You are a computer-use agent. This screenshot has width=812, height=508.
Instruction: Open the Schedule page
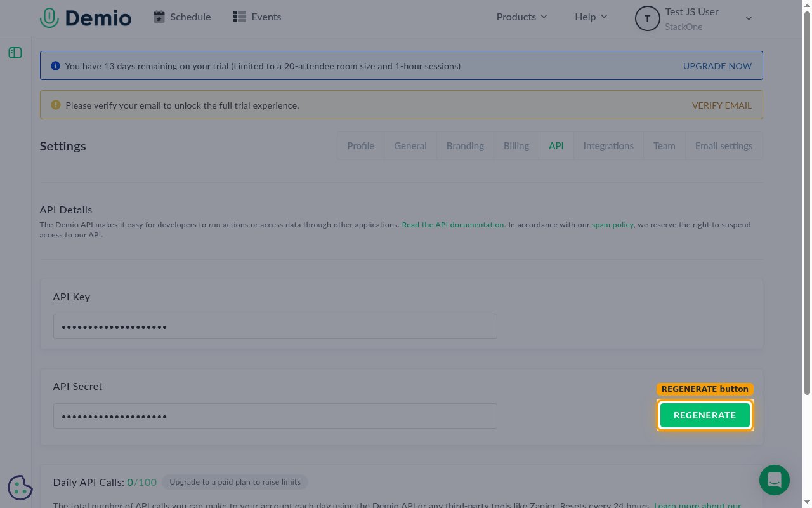point(182,17)
